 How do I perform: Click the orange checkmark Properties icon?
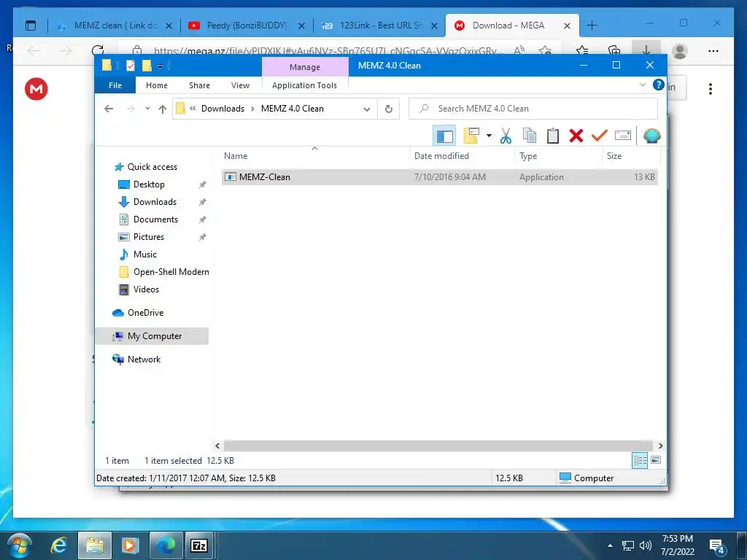click(x=600, y=136)
